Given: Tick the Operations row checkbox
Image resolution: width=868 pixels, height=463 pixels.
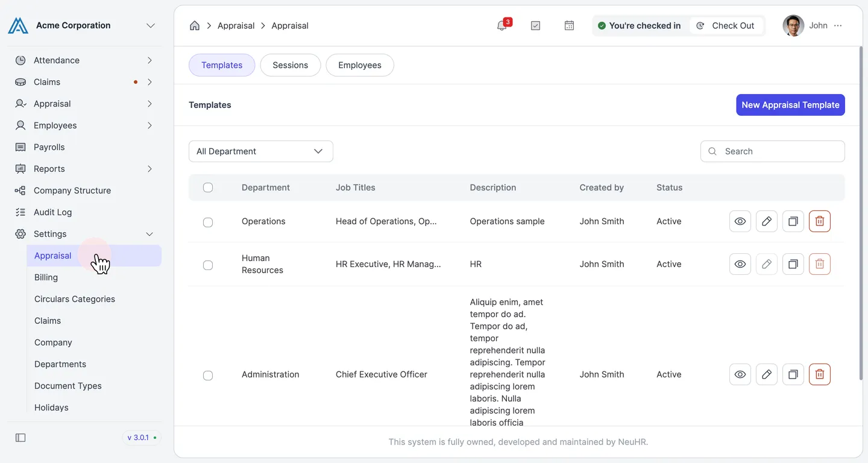Looking at the screenshot, I should tap(208, 222).
